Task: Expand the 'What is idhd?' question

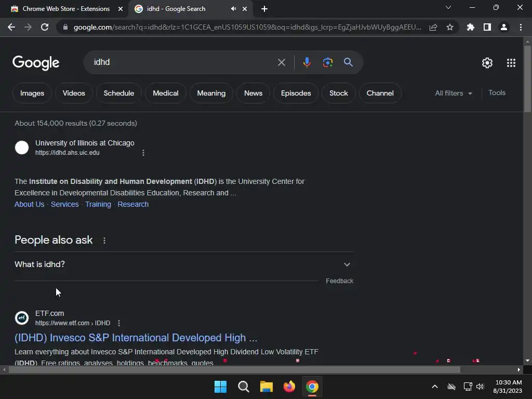Action: tap(184, 264)
